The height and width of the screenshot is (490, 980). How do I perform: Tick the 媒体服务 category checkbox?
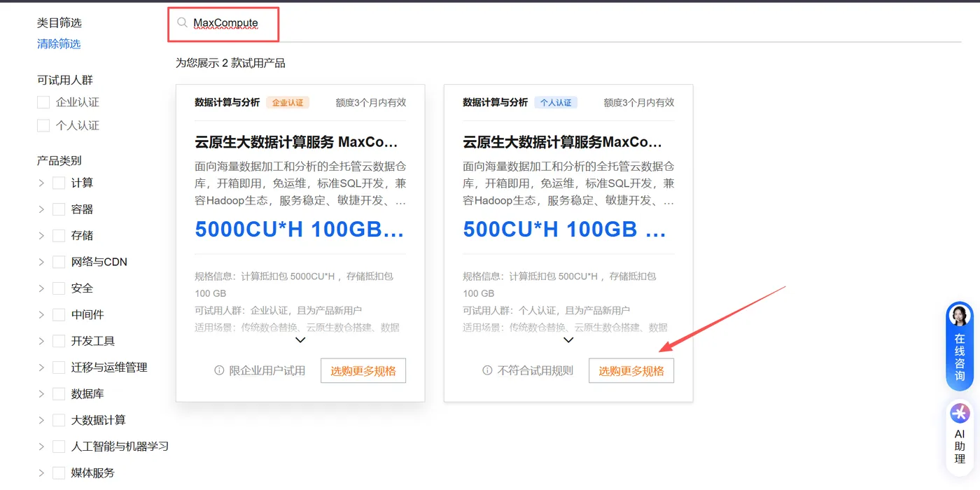59,473
